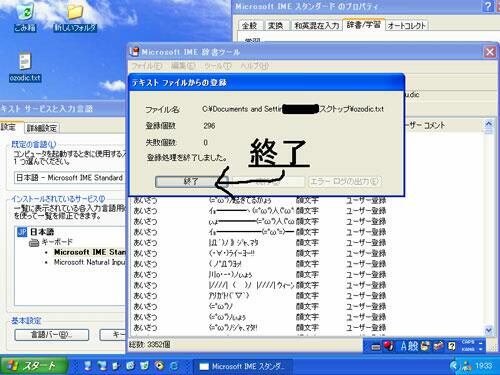500x375 pixels.
Task: Launch Windows Media Player from quick launch
Action: coord(159,366)
